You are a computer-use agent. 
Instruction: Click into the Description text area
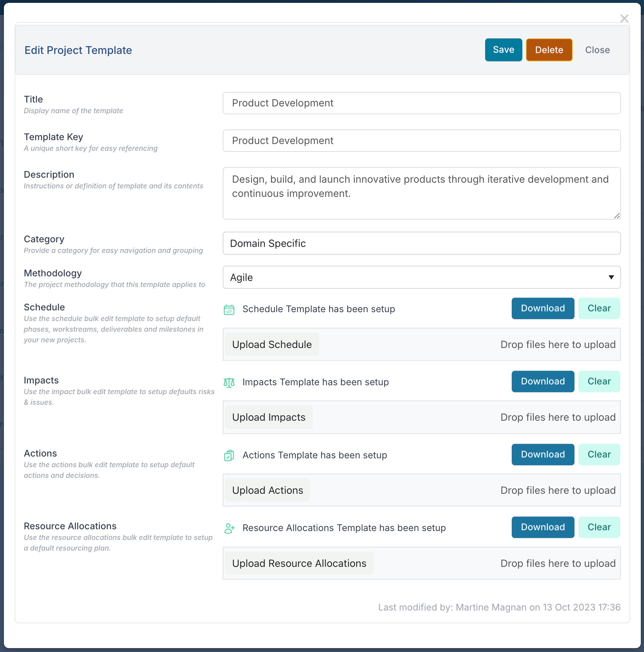coord(422,193)
